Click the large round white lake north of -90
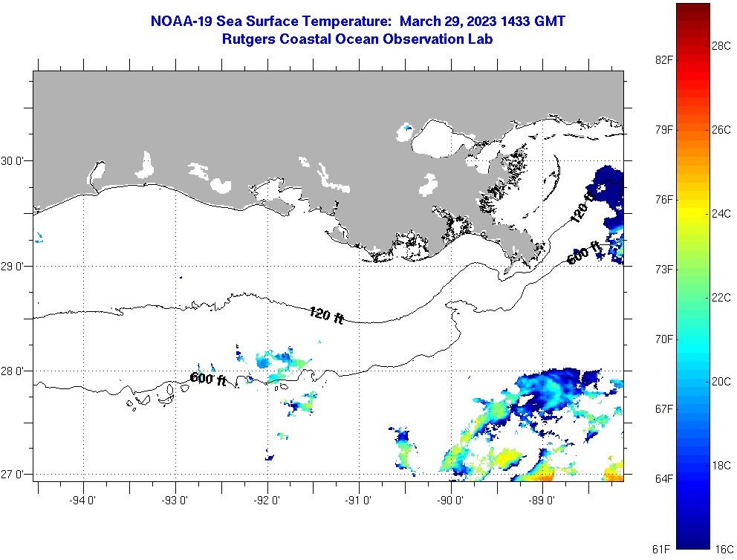Image resolution: width=737 pixels, height=560 pixels. [x=440, y=137]
